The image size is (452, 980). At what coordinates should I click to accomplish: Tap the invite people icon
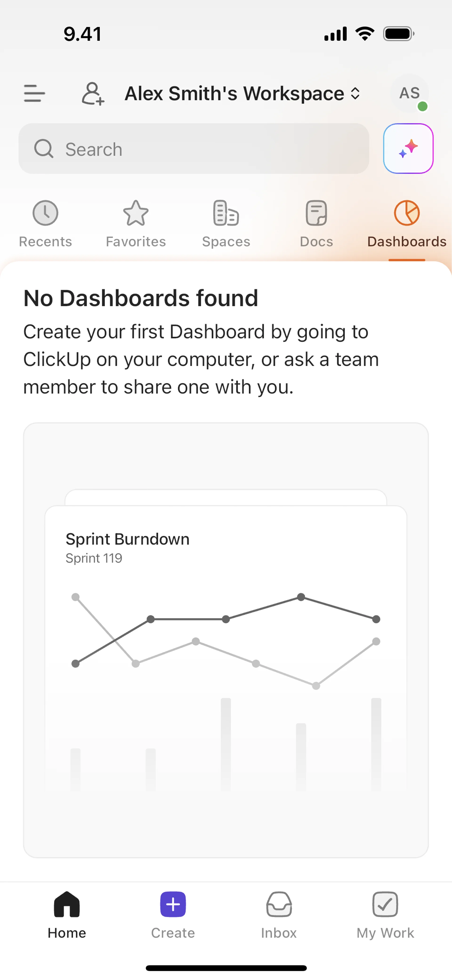coord(93,93)
